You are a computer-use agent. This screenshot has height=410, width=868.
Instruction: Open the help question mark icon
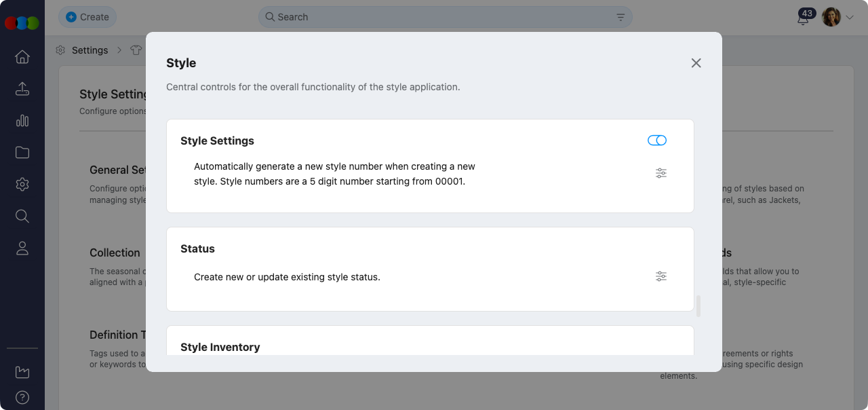[x=22, y=398]
